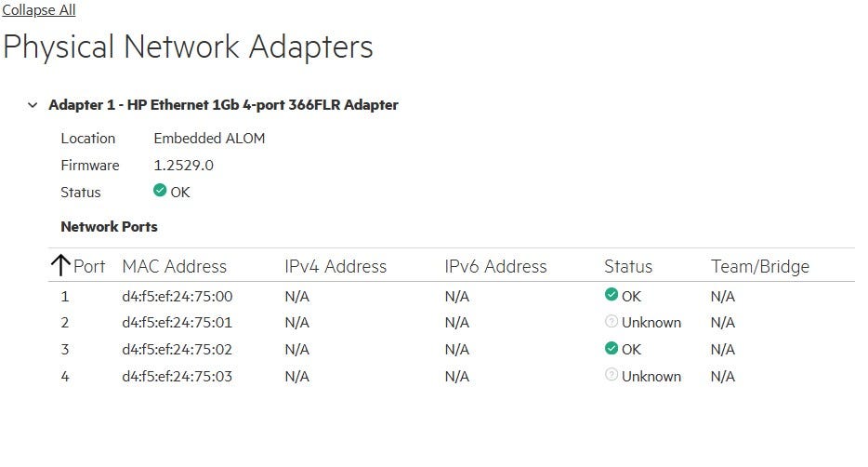868x467 pixels.
Task: Click the Port column header
Action: point(89,266)
